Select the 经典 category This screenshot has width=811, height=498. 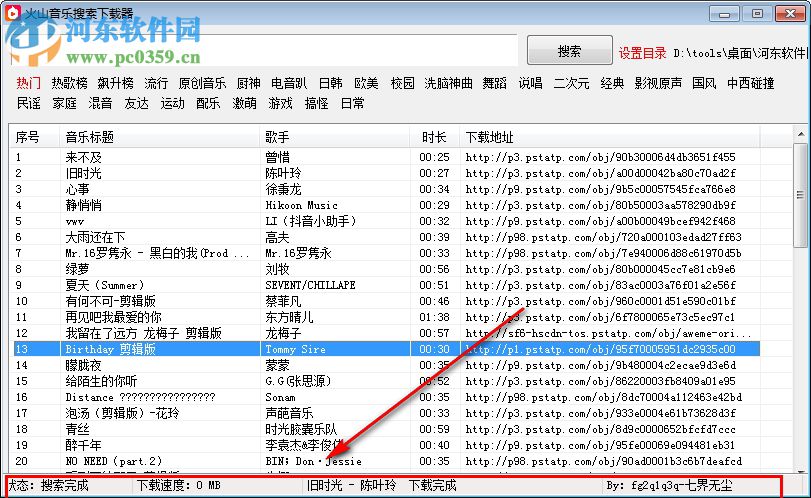(x=612, y=83)
